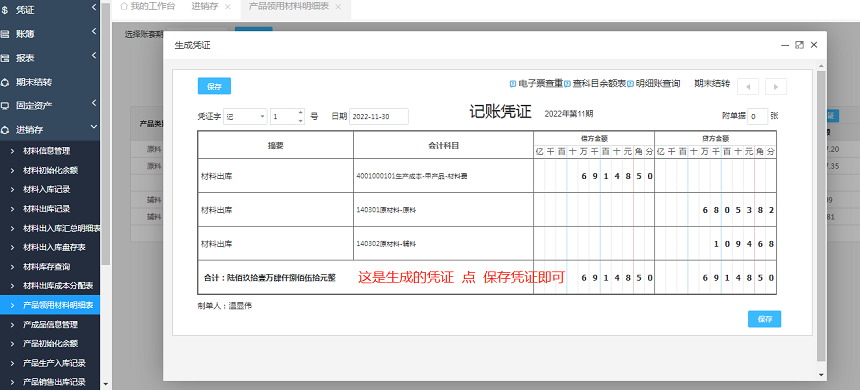Maximize the 生成凭证 dialog
The width and height of the screenshot is (860, 390).
click(x=800, y=45)
